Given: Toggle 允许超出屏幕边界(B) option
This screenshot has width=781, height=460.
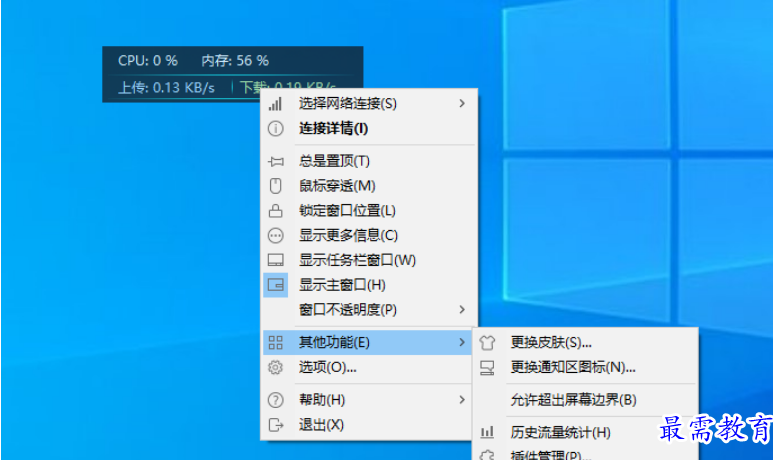Looking at the screenshot, I should 585,400.
